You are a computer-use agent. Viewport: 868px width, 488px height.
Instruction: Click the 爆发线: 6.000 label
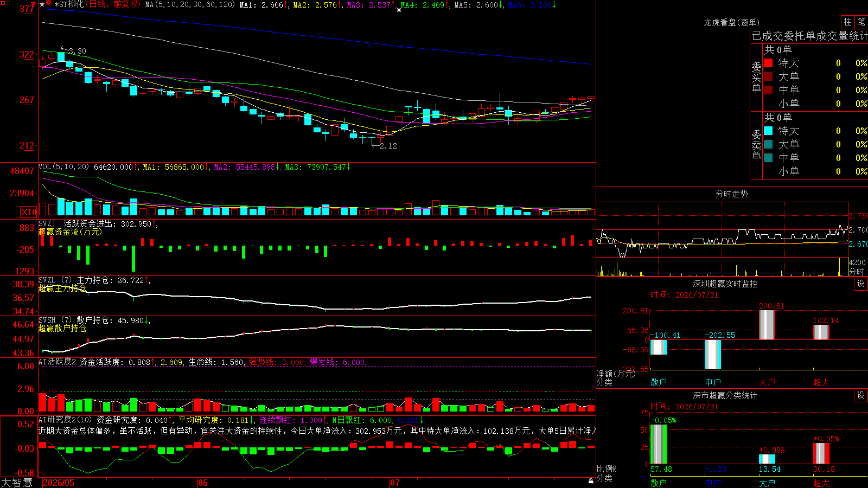coord(338,362)
